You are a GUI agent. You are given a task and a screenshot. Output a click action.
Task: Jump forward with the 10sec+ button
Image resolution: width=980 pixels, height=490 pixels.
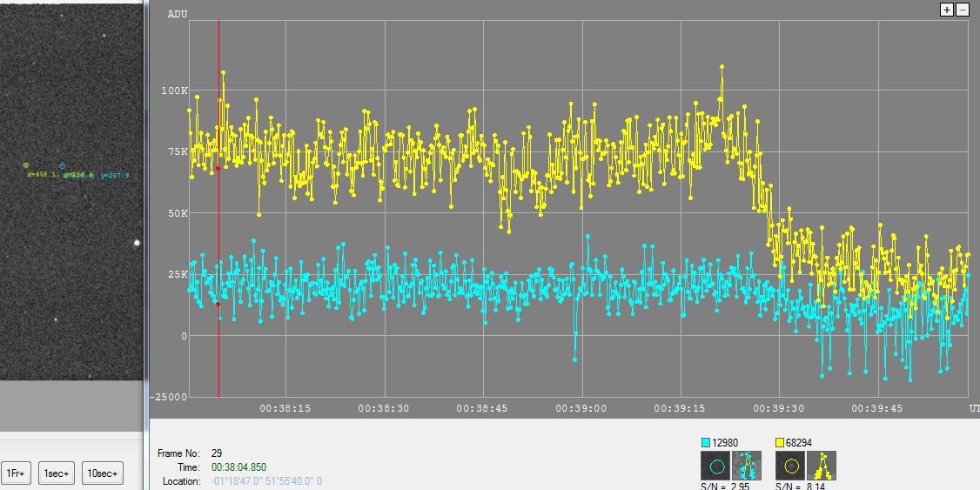pyautogui.click(x=104, y=473)
